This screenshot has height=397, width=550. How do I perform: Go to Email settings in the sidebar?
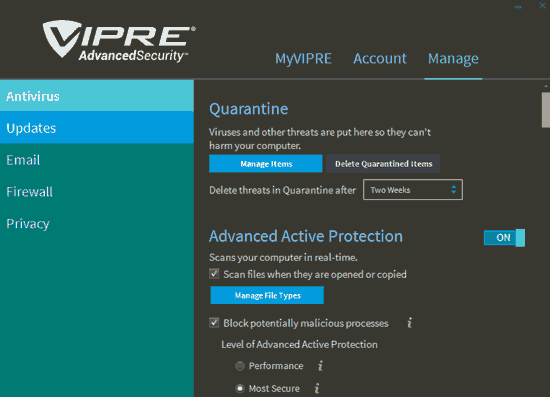pyautogui.click(x=97, y=160)
